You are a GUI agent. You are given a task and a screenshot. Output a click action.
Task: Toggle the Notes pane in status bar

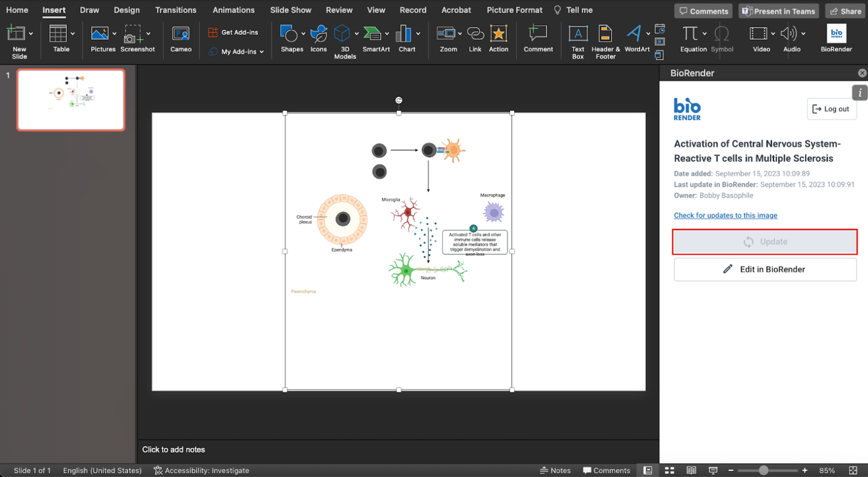(555, 470)
